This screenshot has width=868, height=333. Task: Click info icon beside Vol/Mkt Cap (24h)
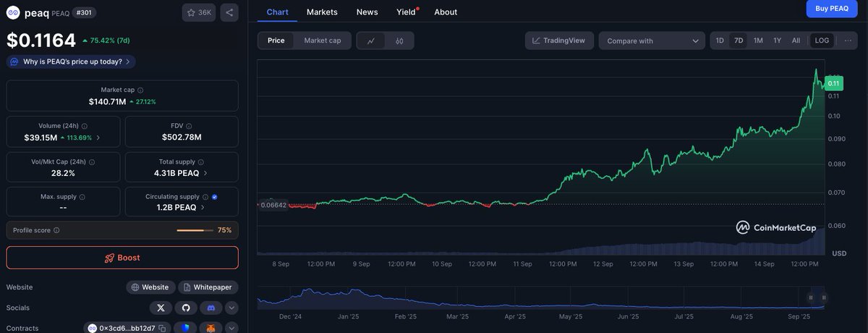(x=92, y=162)
